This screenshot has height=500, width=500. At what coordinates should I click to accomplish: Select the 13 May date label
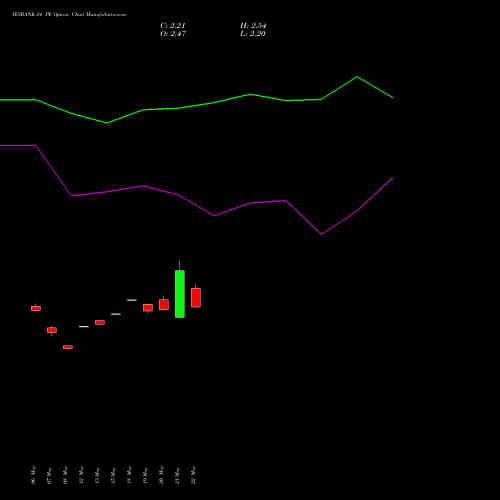point(97,475)
